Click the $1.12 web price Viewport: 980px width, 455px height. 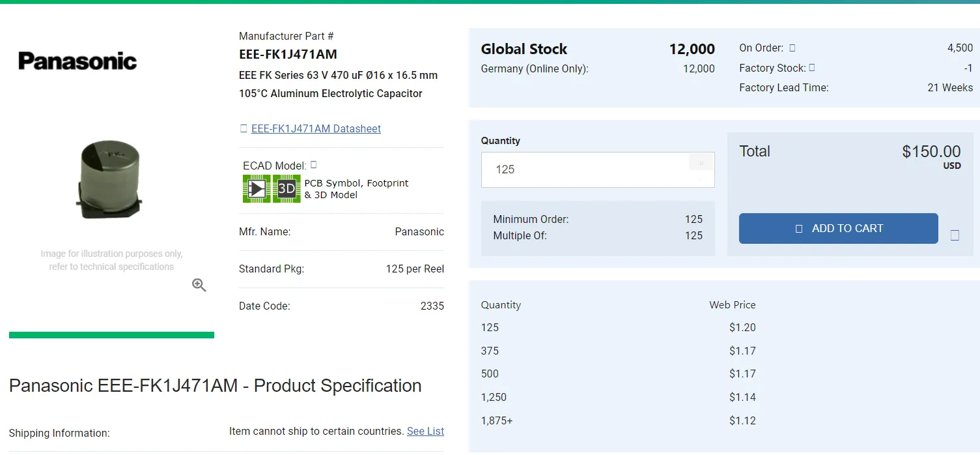tap(742, 420)
